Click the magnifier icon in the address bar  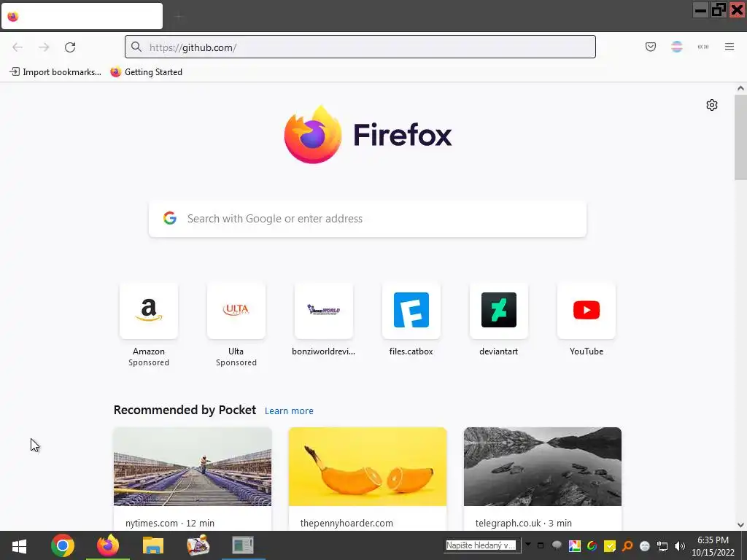click(x=136, y=47)
